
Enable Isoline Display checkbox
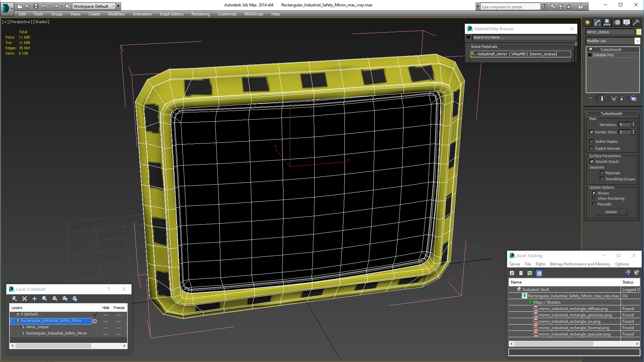(592, 141)
